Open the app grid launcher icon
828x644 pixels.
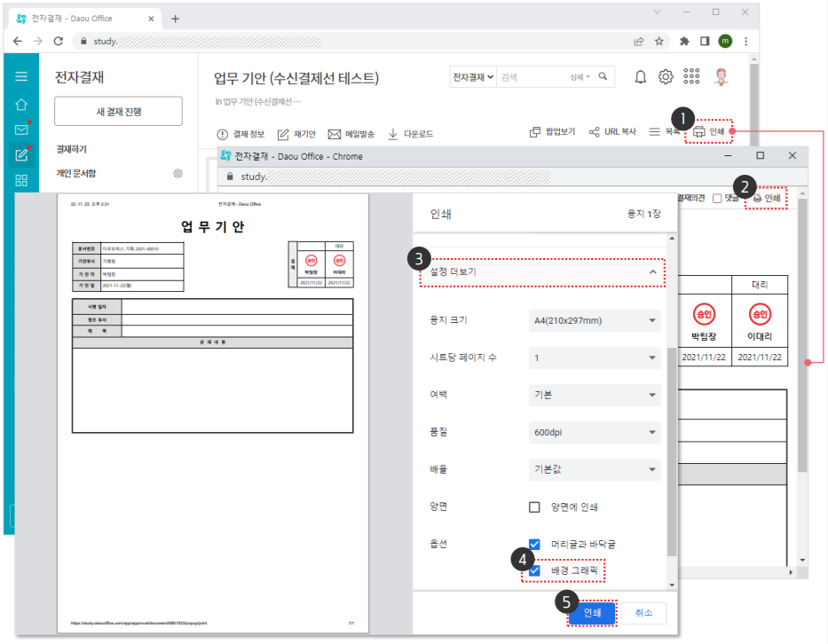(692, 77)
